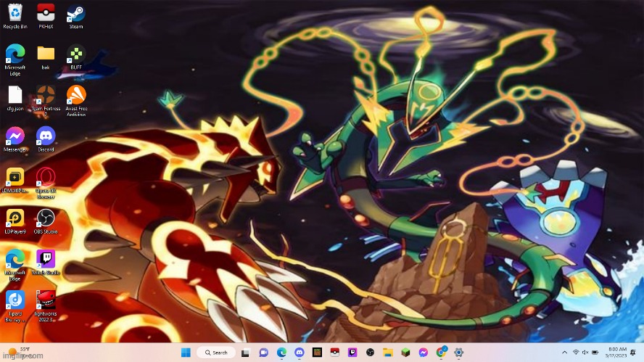Select the Opera GX Browser shortcut
644x362 pixels.
coord(46,183)
